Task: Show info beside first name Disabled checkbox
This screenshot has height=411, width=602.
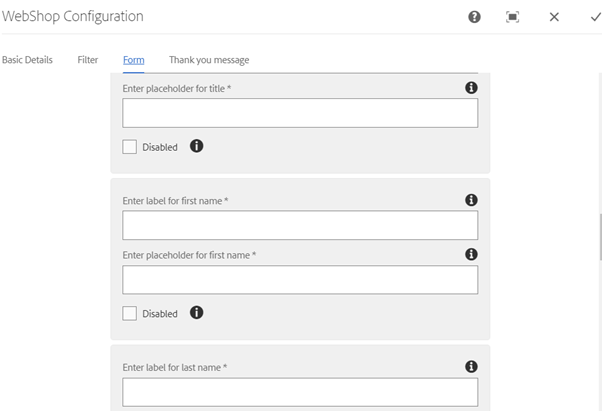Action: coord(197,312)
